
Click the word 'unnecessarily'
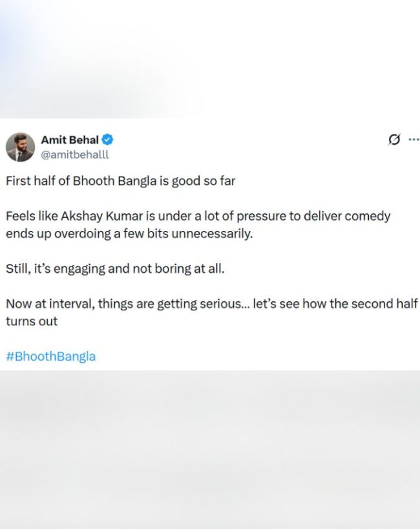pyautogui.click(x=213, y=233)
